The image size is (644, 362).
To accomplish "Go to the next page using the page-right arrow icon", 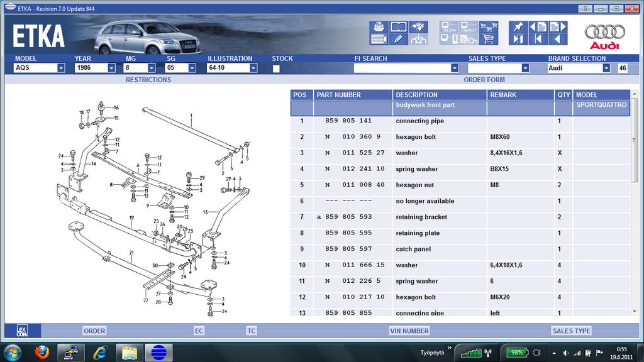I will click(557, 27).
